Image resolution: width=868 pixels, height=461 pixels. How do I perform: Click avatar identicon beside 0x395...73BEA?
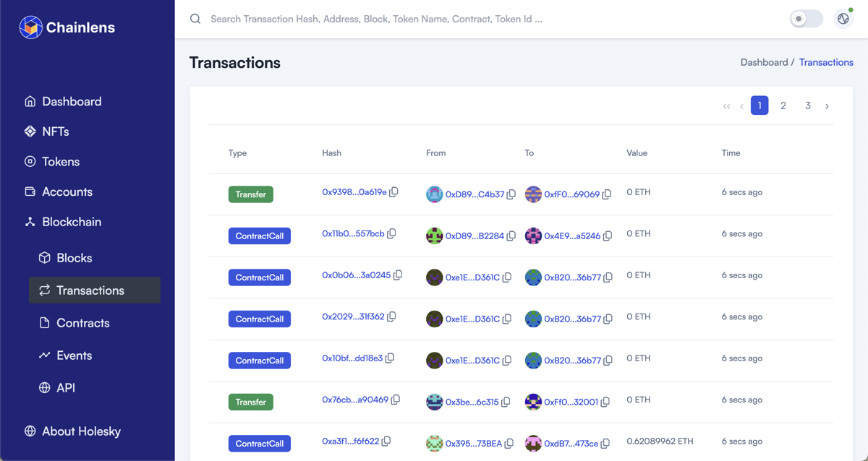[434, 443]
